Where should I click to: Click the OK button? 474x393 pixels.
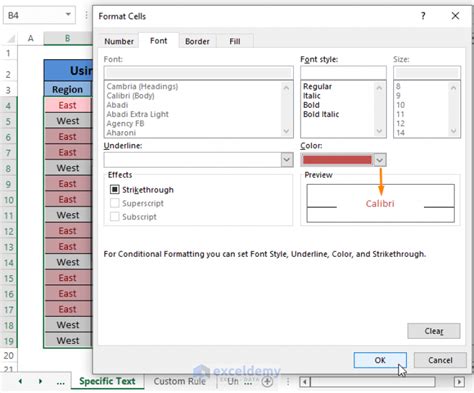(x=380, y=360)
